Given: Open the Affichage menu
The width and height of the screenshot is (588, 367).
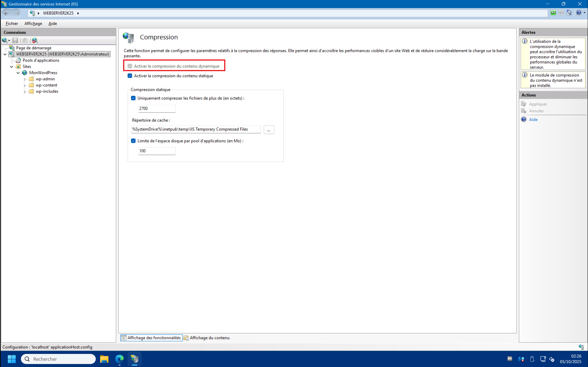Looking at the screenshot, I should [33, 23].
